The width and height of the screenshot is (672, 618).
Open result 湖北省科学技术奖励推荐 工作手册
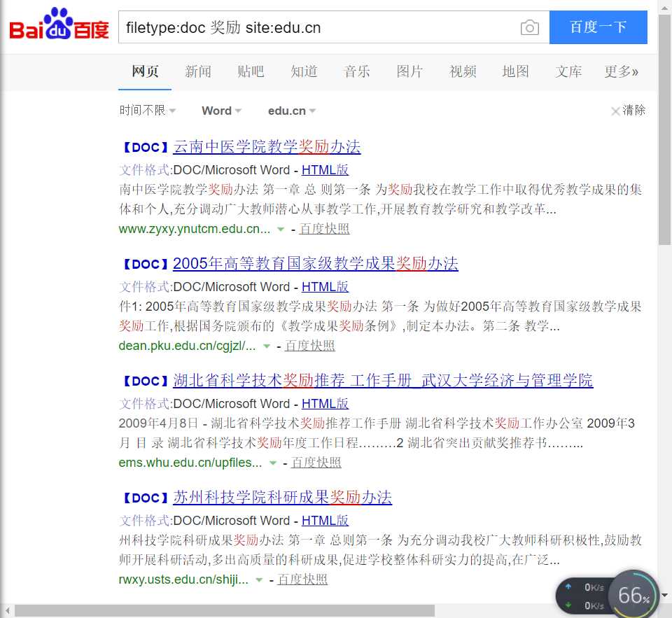[383, 381]
